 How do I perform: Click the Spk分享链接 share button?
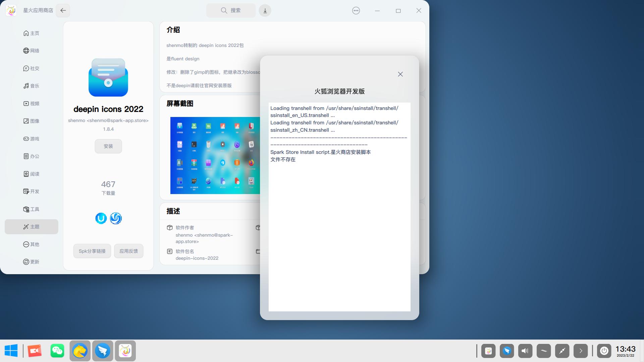[x=92, y=251]
